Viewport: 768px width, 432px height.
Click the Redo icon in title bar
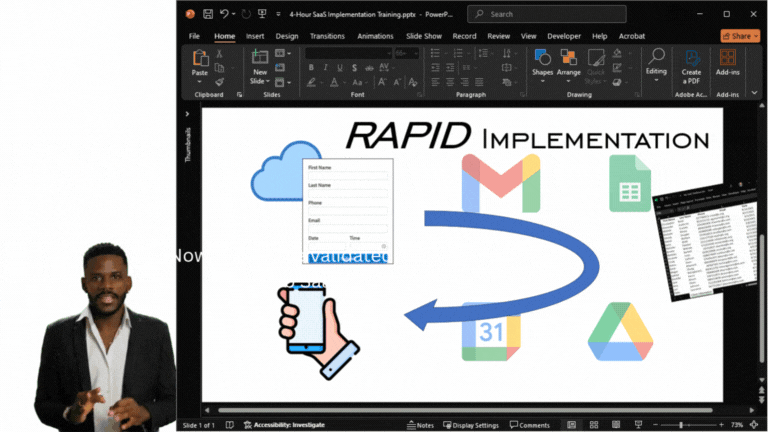tap(246, 14)
